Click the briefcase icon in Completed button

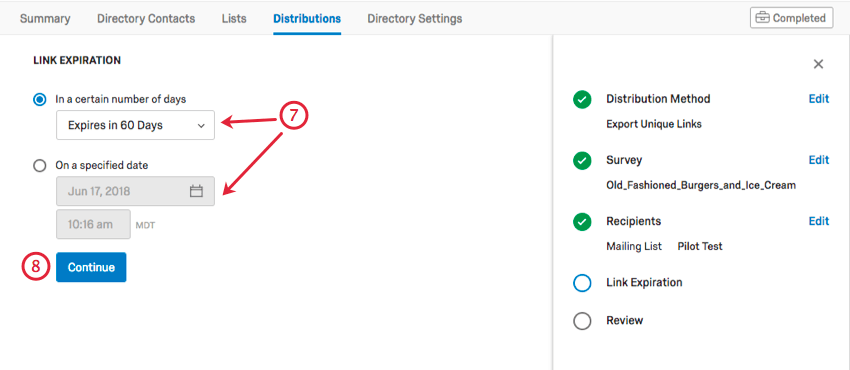click(763, 18)
